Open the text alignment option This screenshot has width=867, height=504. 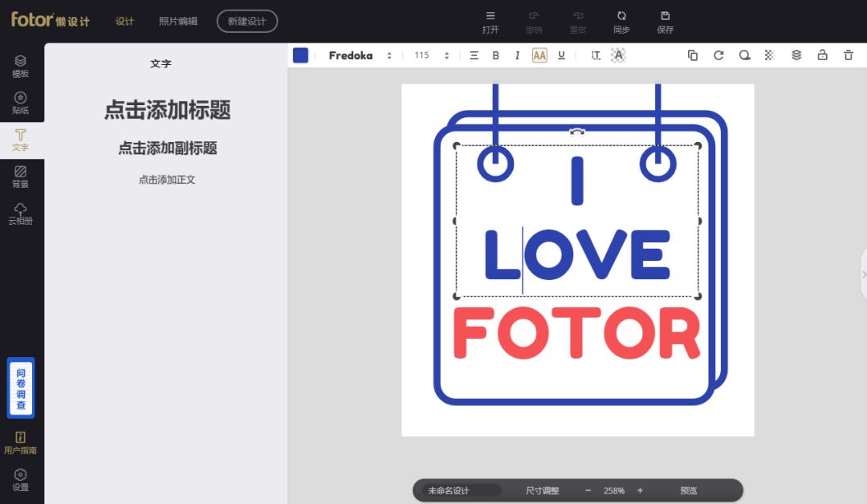click(474, 55)
